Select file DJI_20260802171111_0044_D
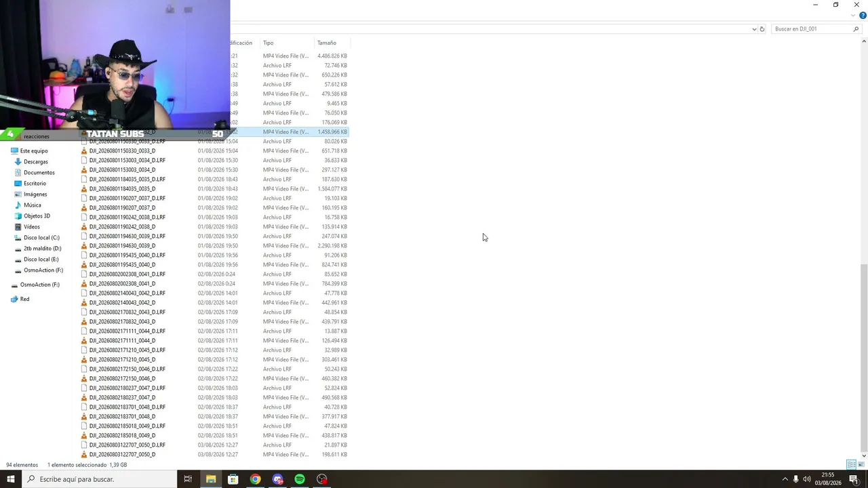The image size is (868, 488). 122,341
